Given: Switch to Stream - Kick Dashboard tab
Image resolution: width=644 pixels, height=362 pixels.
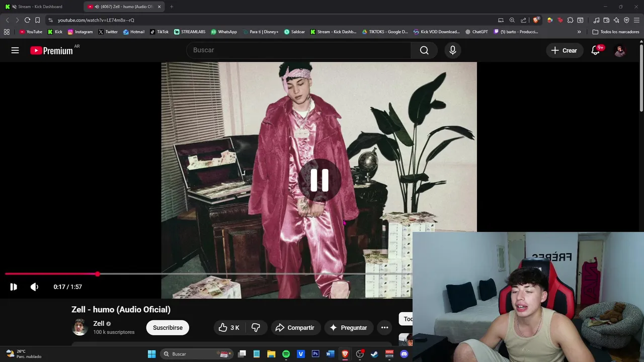Looking at the screenshot, I should [x=40, y=7].
